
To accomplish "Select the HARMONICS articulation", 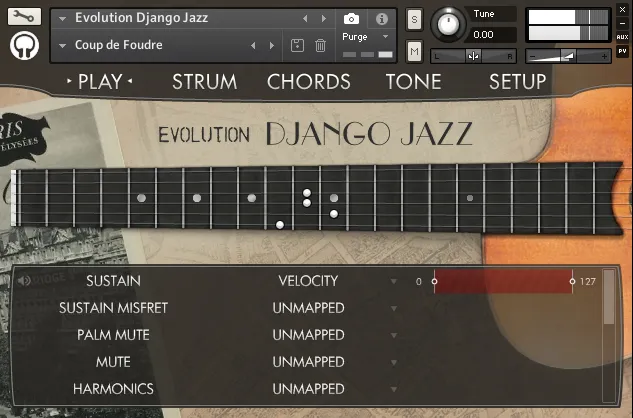I will (113, 389).
